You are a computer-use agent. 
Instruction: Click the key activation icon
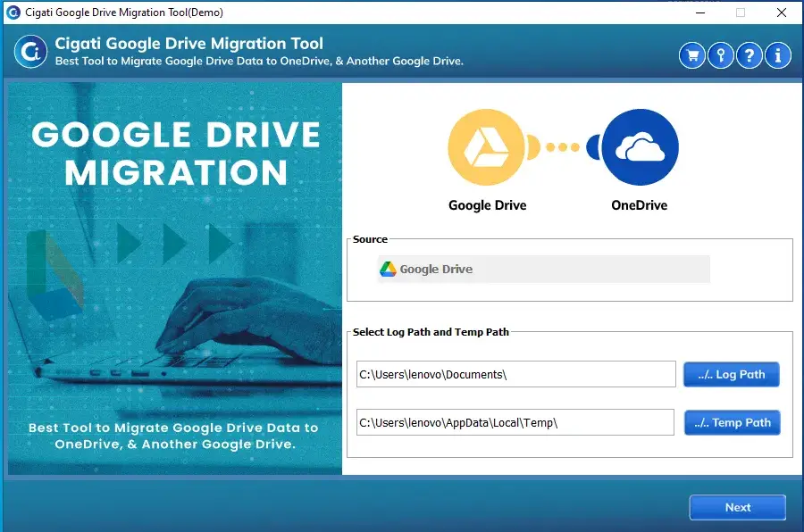(721, 54)
